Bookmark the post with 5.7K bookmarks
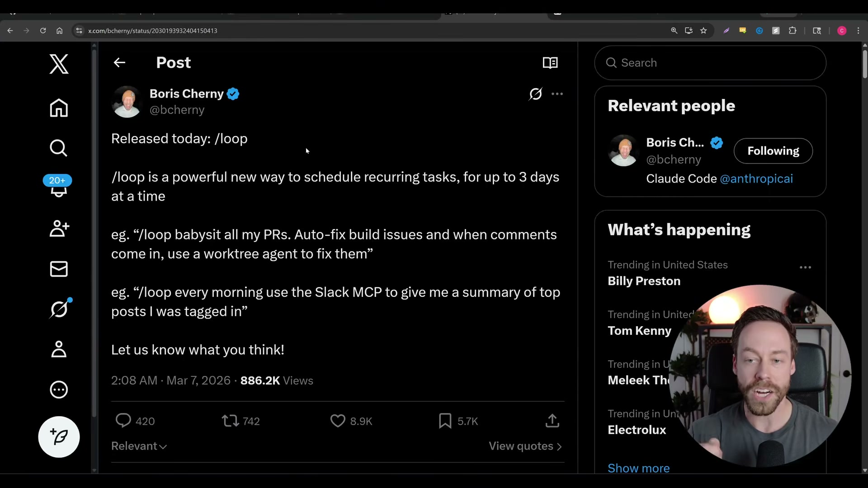 pyautogui.click(x=458, y=421)
